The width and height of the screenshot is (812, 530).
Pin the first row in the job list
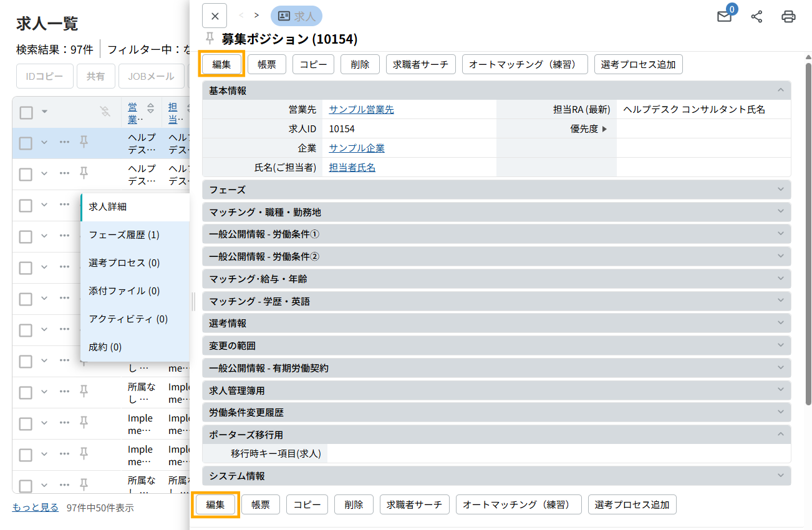[x=84, y=142]
